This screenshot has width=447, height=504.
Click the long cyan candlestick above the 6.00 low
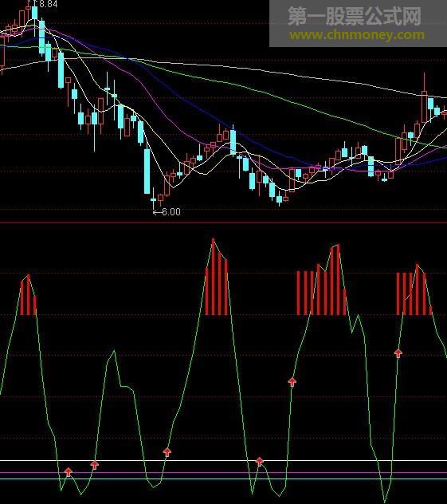point(147,171)
